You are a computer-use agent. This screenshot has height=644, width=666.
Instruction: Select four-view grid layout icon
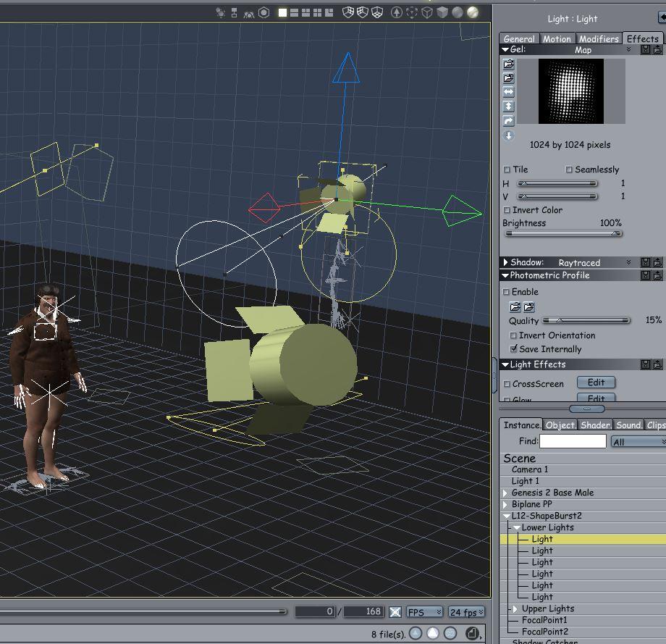pos(317,13)
